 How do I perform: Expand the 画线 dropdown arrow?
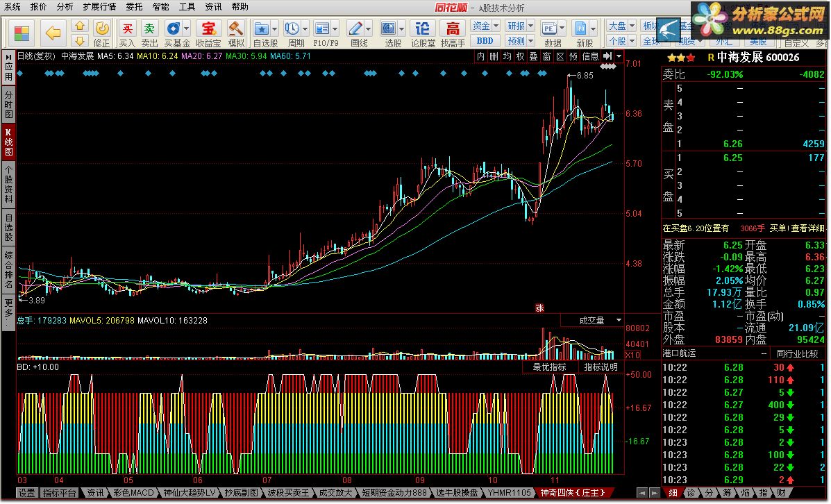(x=369, y=28)
